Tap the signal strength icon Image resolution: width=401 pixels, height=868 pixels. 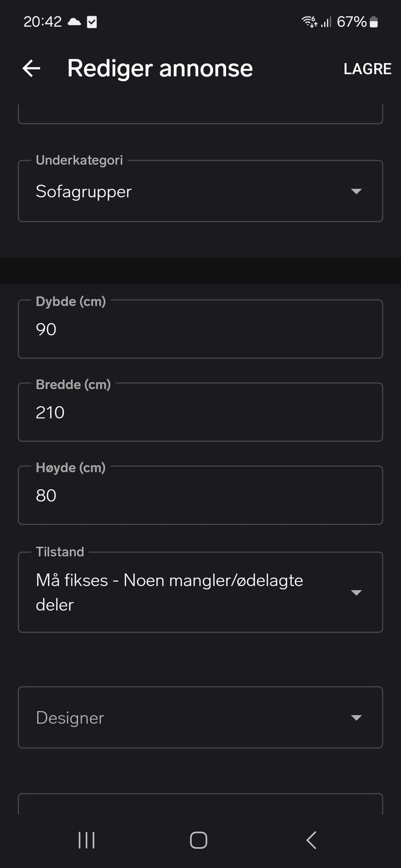pos(326,22)
